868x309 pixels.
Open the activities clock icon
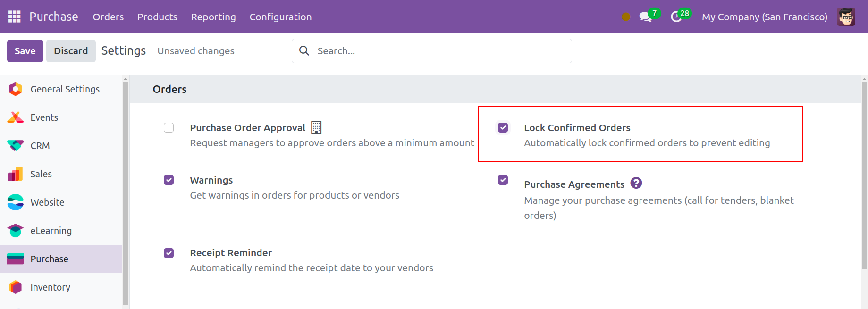676,17
